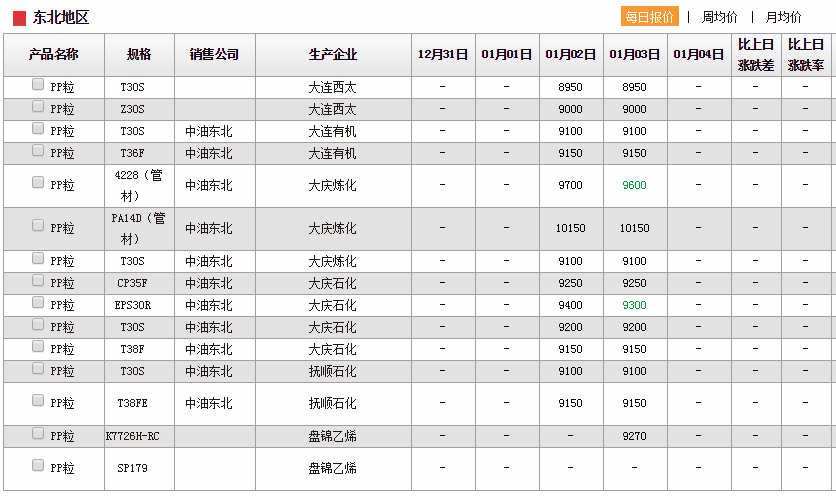This screenshot has height=496, width=836.
Task: Click 大连西太 in the Z30S row
Action: click(x=332, y=109)
